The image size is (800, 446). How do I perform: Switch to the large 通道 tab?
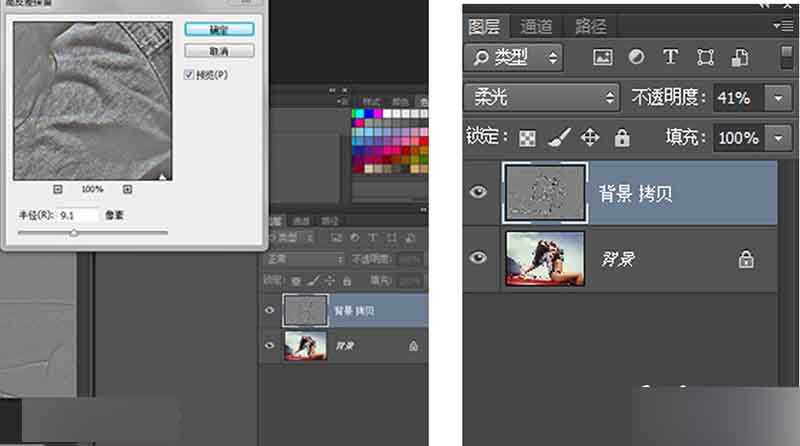536,26
